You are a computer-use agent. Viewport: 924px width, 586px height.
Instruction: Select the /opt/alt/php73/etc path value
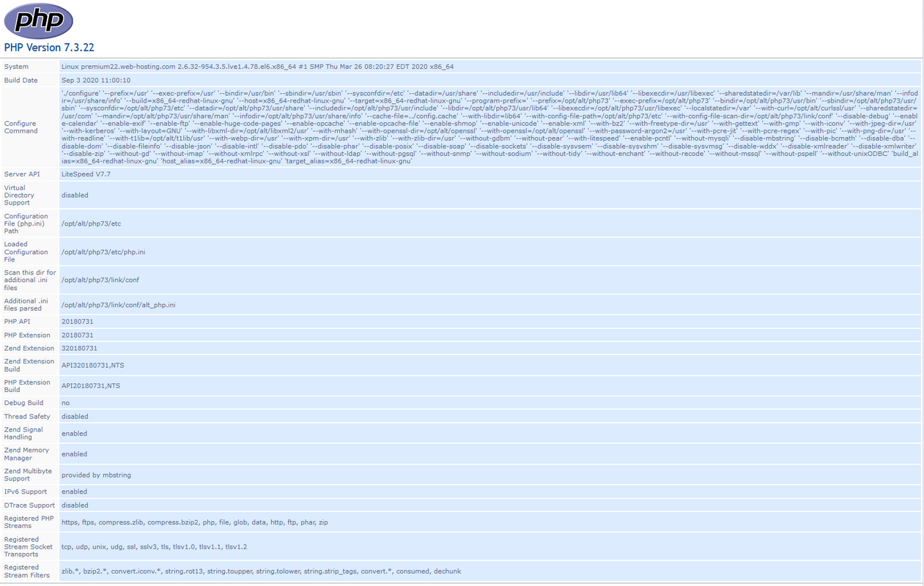[91, 223]
